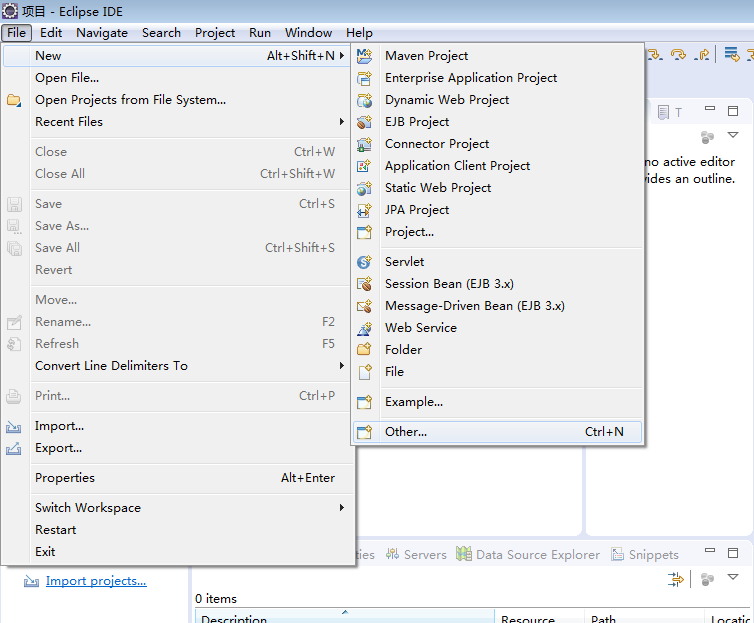Click the Other wizard icon
754x623 pixels.
pyautogui.click(x=364, y=432)
